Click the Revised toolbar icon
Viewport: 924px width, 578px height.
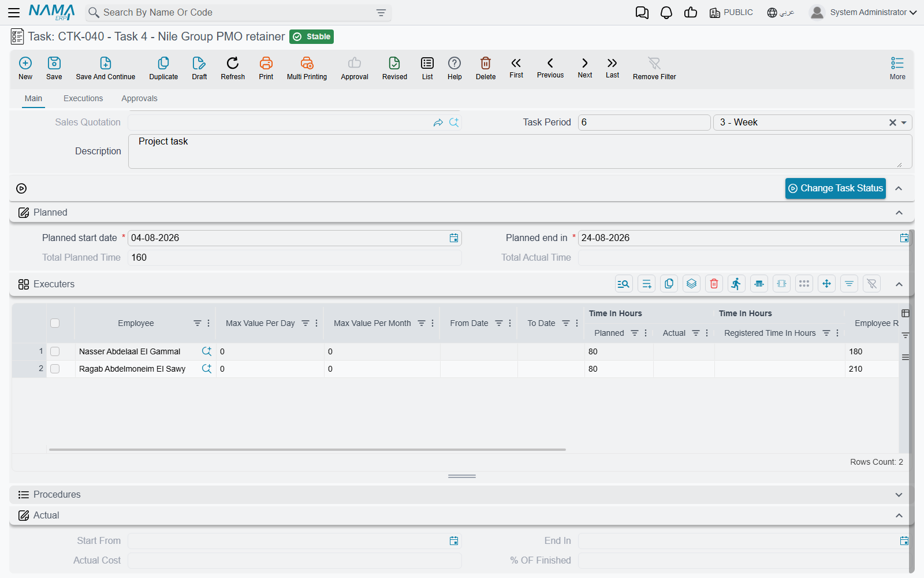394,68
